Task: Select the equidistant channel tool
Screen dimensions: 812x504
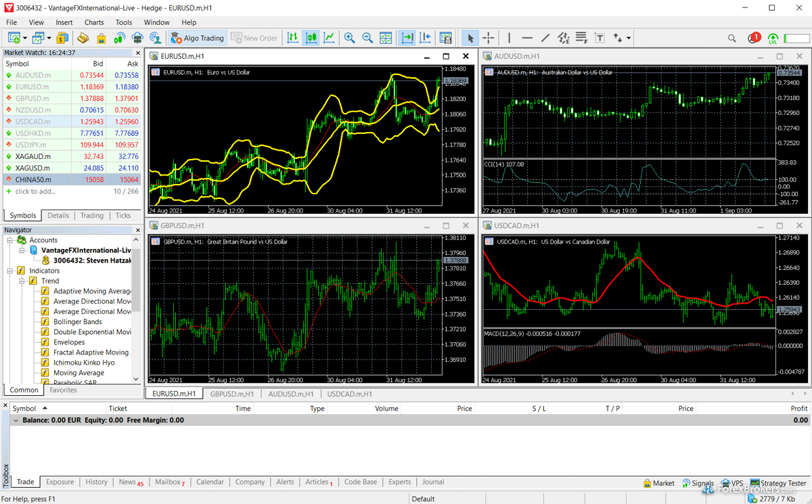Action: (x=564, y=38)
